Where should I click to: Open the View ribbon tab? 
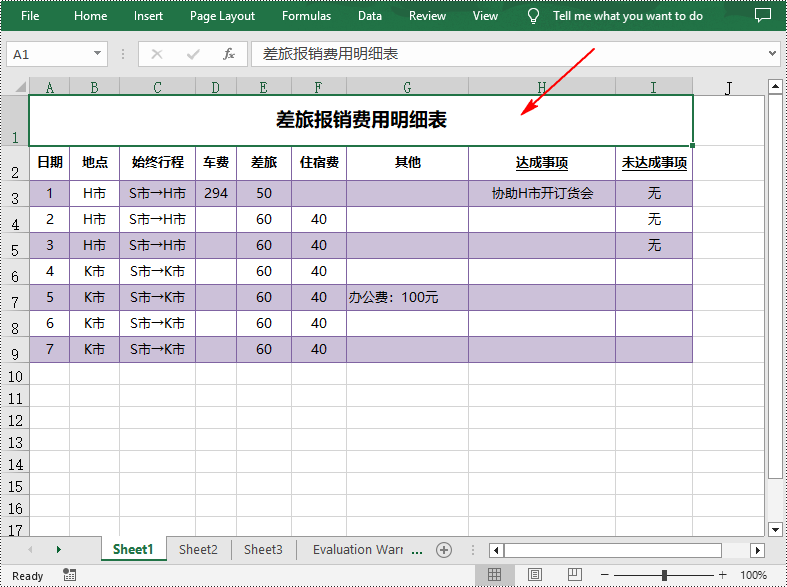[x=485, y=16]
